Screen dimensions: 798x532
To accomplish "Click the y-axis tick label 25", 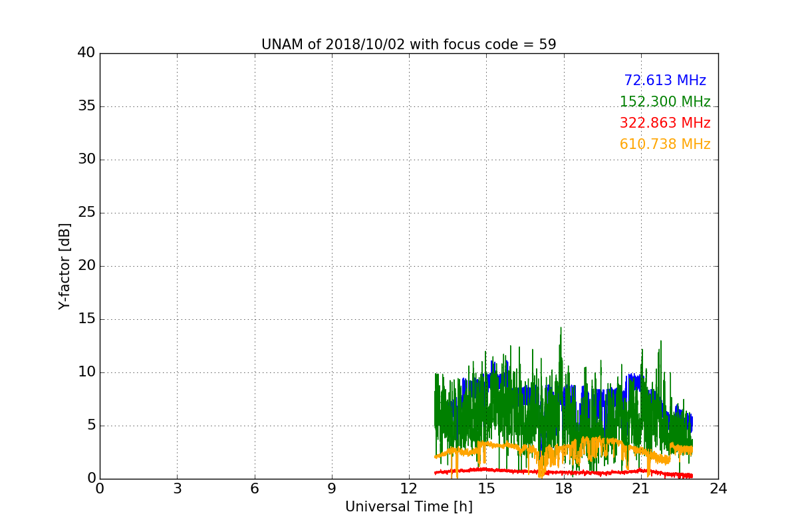I will click(86, 213).
